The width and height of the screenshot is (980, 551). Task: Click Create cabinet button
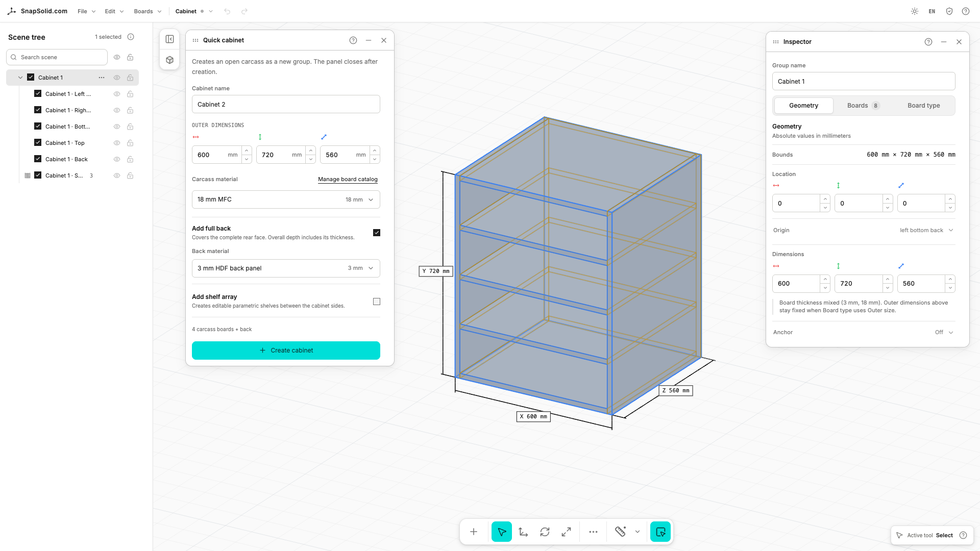pos(286,350)
